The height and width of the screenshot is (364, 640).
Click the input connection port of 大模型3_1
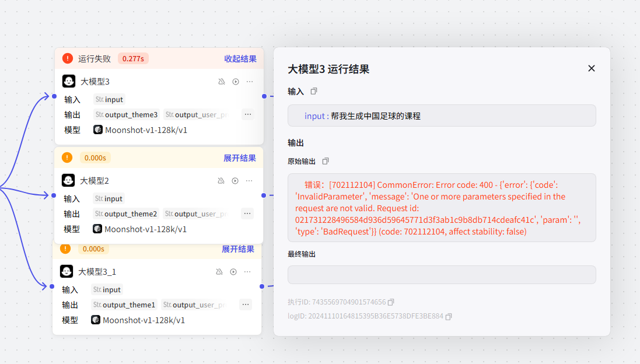coord(52,286)
